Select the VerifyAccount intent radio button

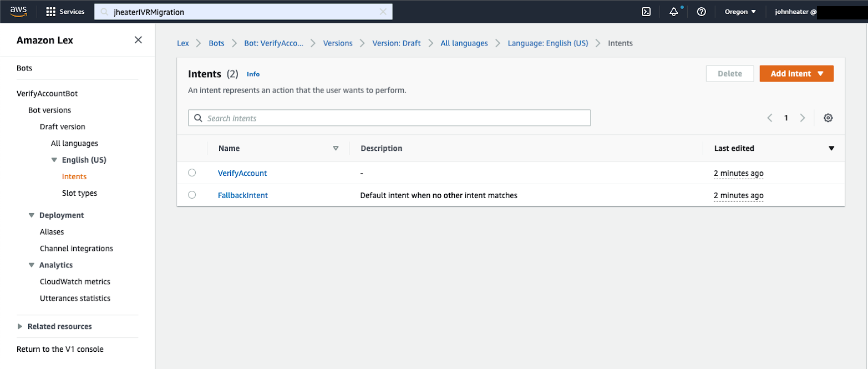[192, 173]
